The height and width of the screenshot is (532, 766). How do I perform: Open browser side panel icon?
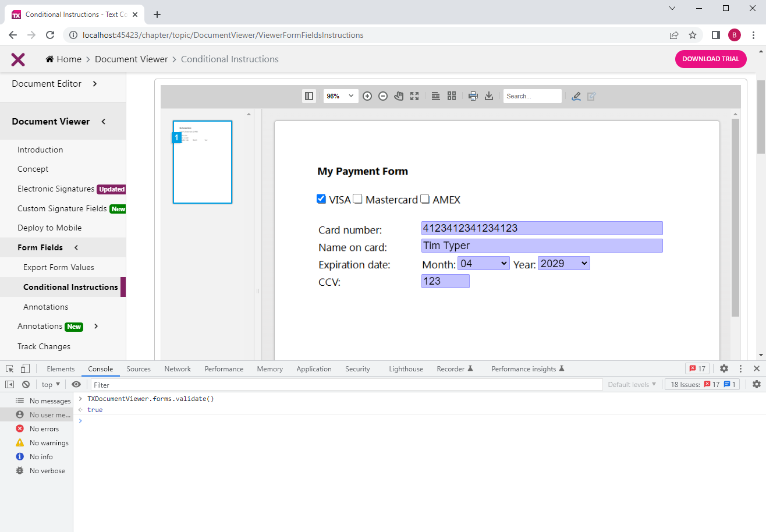[716, 35]
